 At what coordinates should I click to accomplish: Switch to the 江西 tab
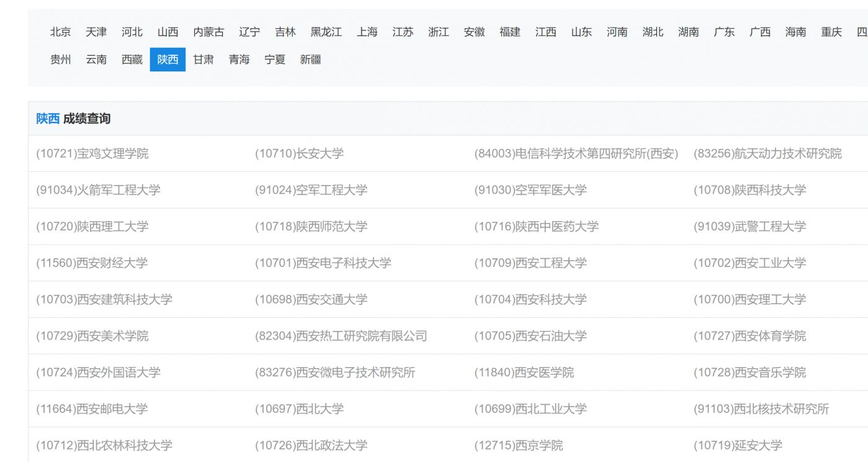click(x=546, y=32)
